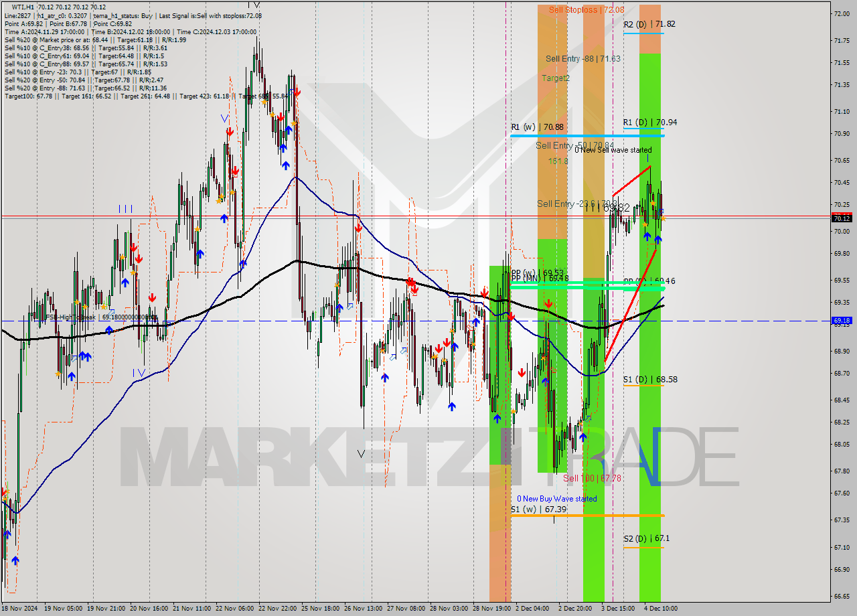Click the Target100: 67.78 targets line

tap(147, 96)
